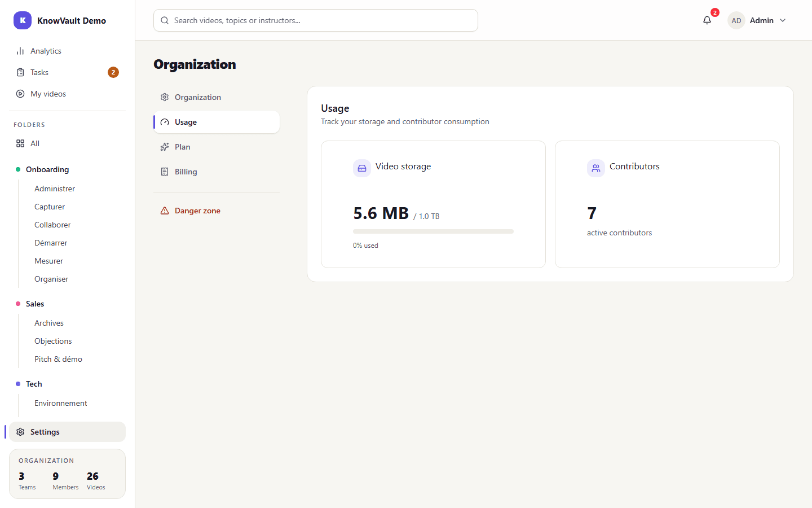Open the Billing settings tab
Screen dimensions: 812x508
coord(217,172)
